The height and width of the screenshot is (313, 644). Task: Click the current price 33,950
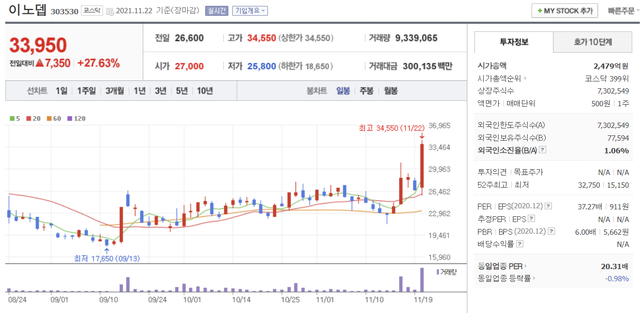[x=38, y=45]
